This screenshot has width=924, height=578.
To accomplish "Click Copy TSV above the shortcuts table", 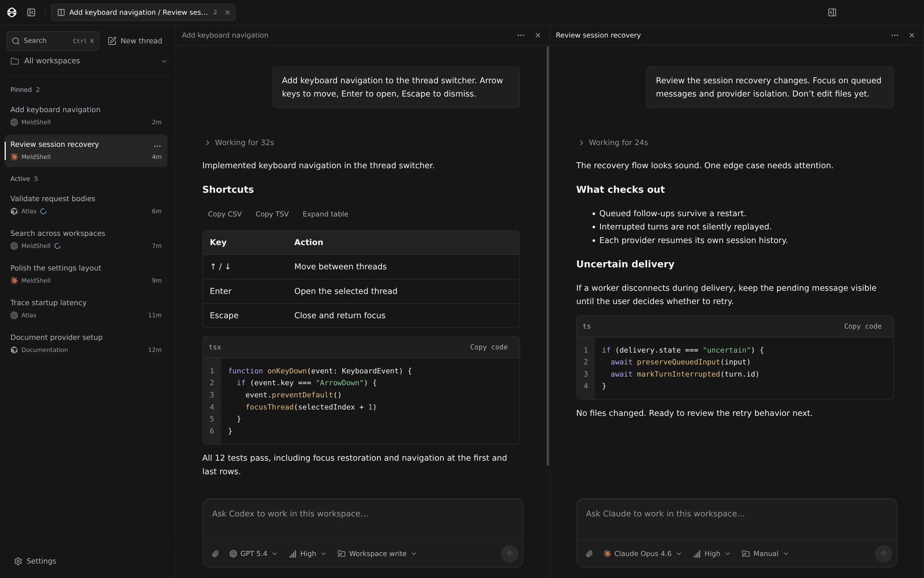I will tap(272, 214).
